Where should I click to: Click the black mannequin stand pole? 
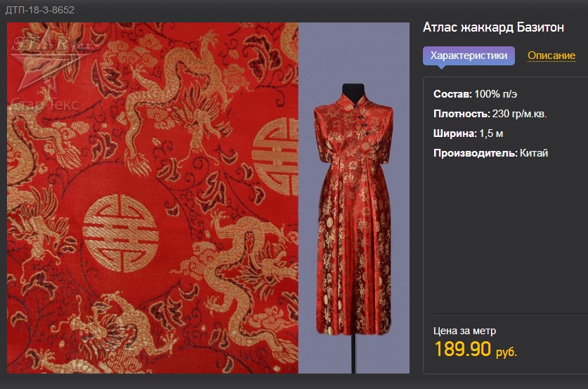pyautogui.click(x=353, y=353)
